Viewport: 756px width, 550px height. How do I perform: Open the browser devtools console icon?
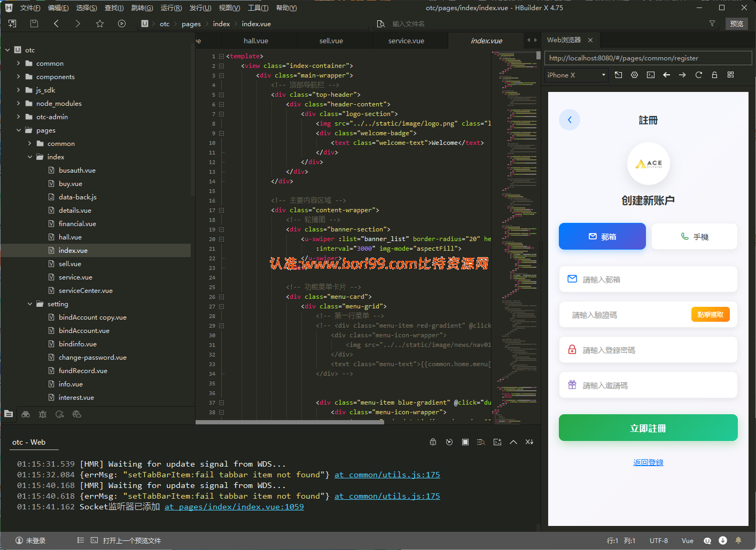click(x=651, y=75)
